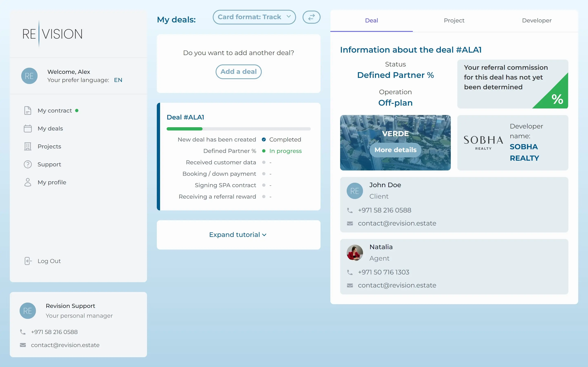This screenshot has width=588, height=367.
Task: Open the Card format: Track dropdown
Action: [x=254, y=17]
